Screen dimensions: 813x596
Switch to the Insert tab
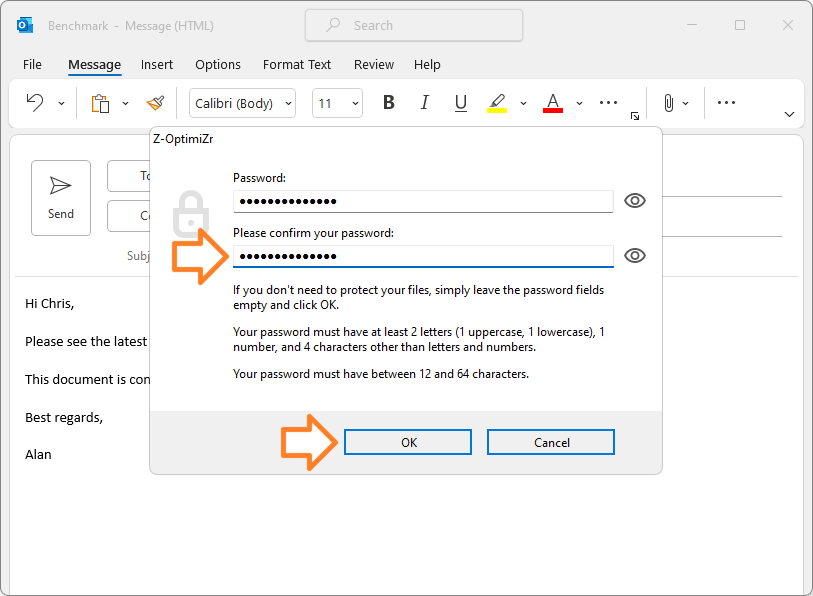click(156, 64)
